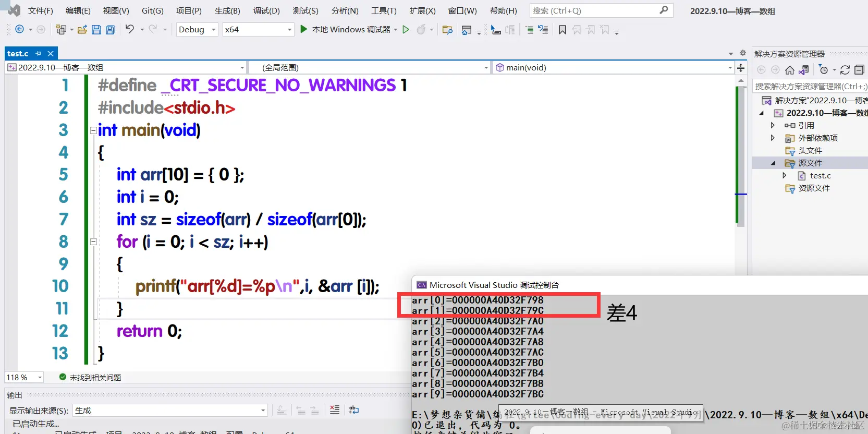This screenshot has height=434, width=868.
Task: Collapse the 源文件 folder
Action: click(x=773, y=163)
